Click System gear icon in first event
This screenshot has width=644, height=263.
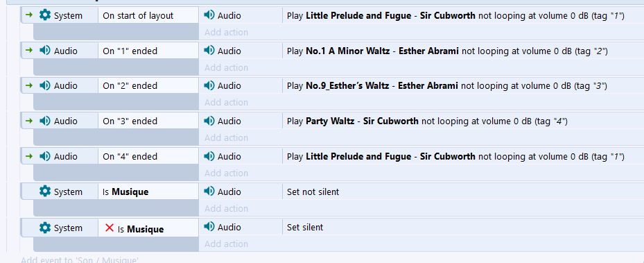45,15
